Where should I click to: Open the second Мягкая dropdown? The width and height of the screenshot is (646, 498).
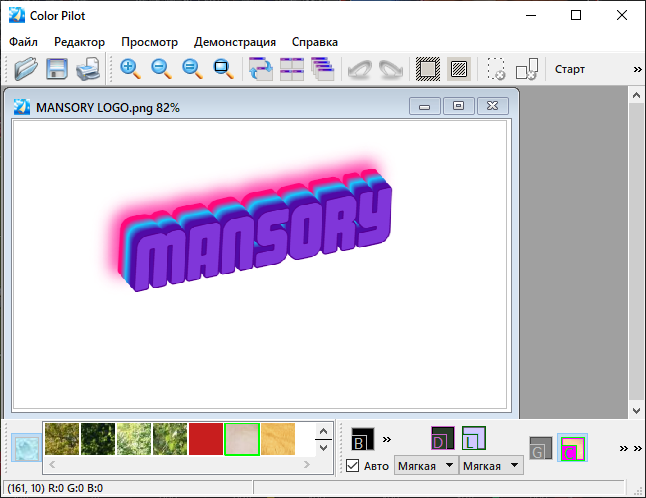491,466
